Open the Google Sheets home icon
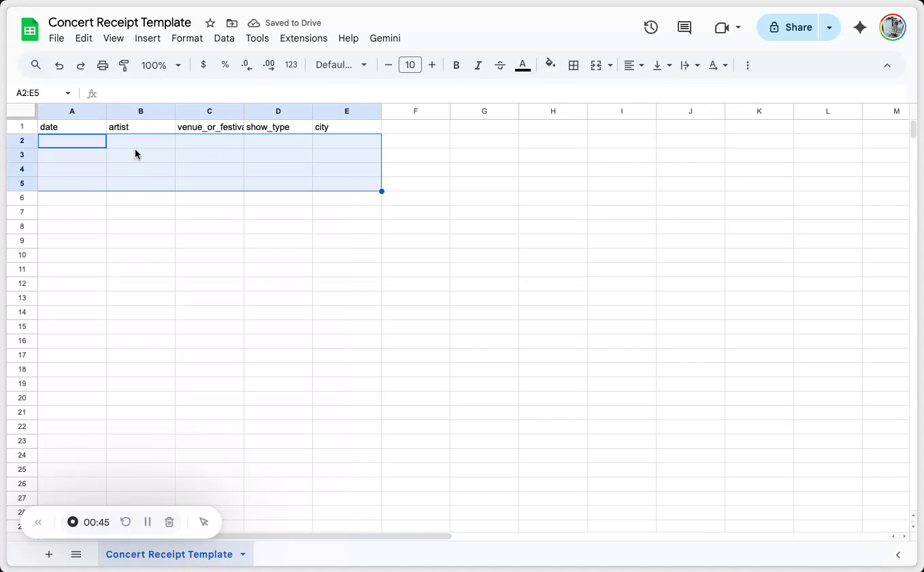 tap(30, 30)
